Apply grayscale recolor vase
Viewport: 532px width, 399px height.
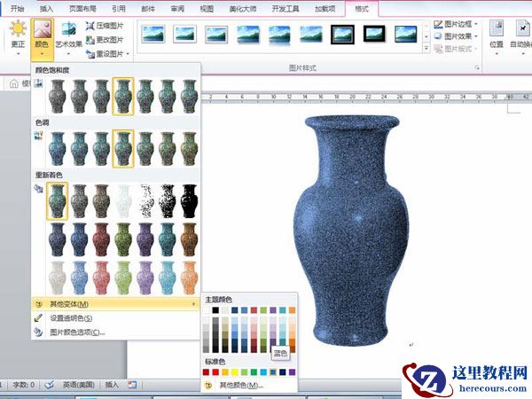(x=79, y=201)
